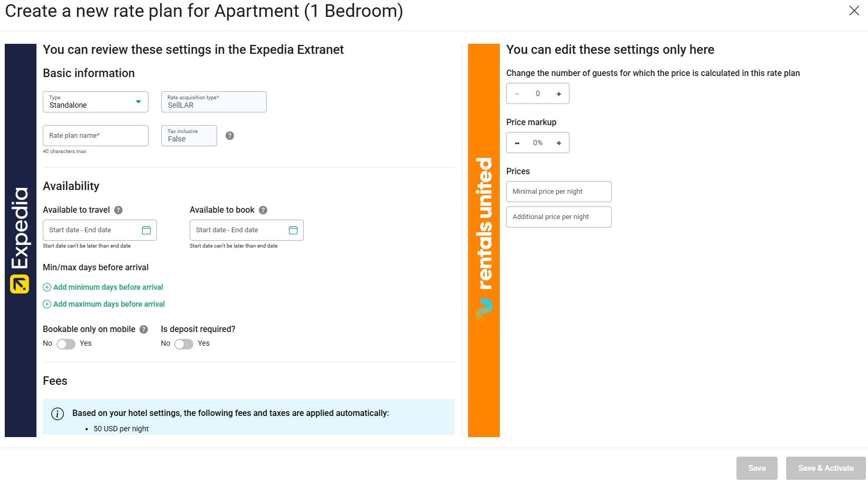This screenshot has height=483, width=868.
Task: Open the Available to book calendar picker
Action: [293, 230]
